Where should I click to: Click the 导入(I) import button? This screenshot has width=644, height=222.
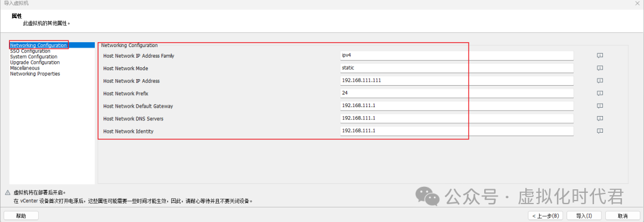point(584,215)
